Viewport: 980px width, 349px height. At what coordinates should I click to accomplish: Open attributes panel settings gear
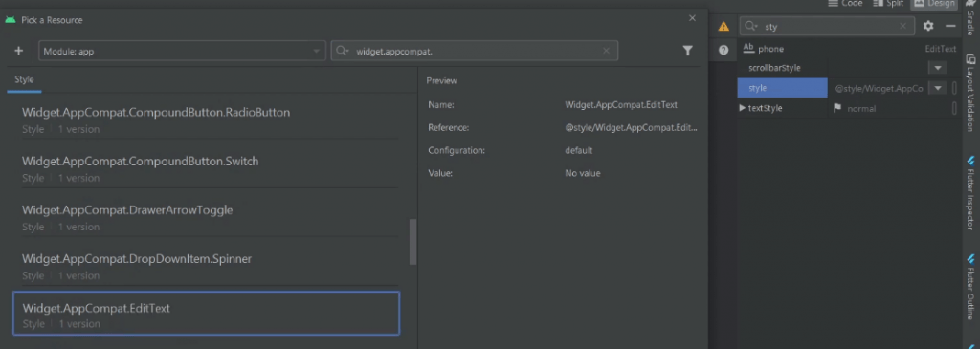(928, 26)
